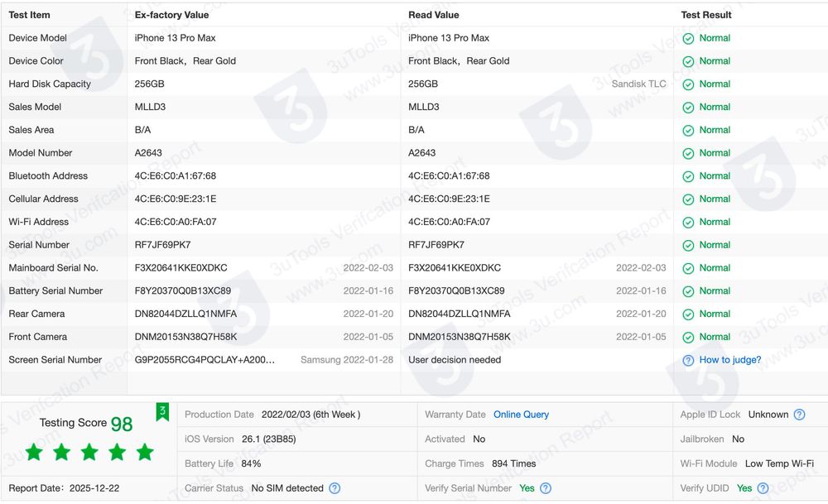Click the Ex-factory iPhone 13 Pro Max cell

[176, 38]
